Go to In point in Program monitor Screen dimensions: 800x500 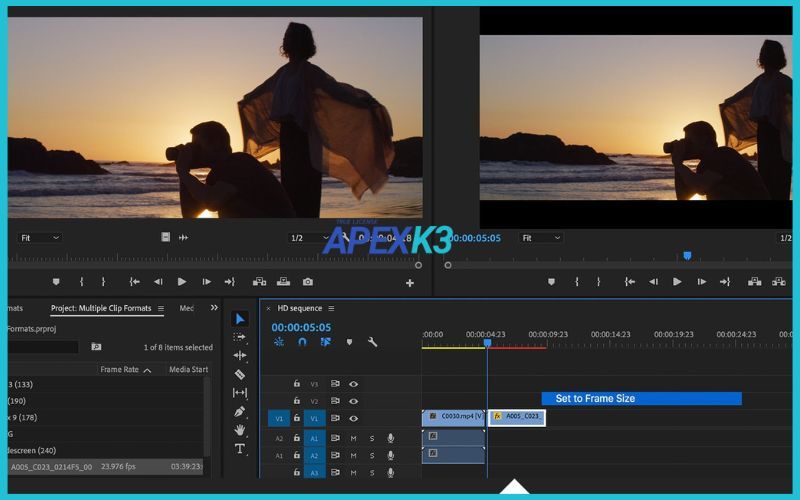630,282
